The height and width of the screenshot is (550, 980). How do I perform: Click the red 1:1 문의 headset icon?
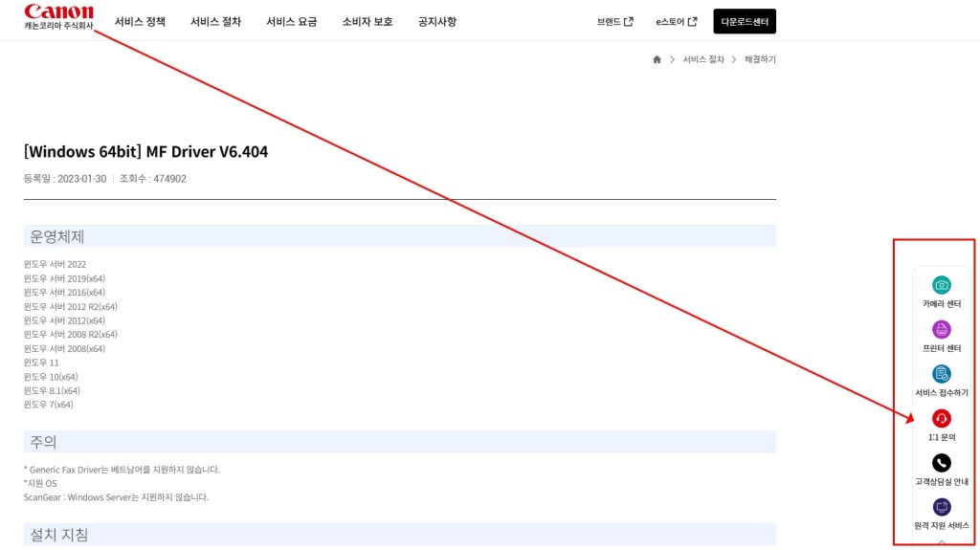coord(942,418)
